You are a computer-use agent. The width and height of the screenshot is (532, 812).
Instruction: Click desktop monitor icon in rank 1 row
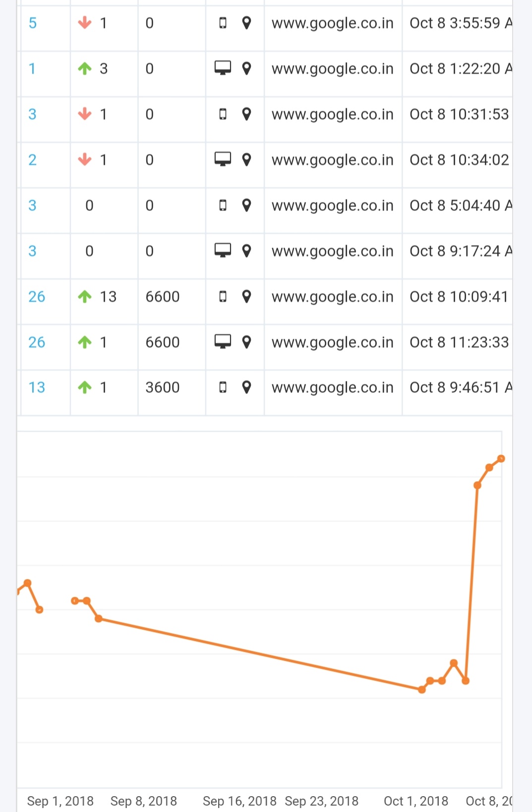coord(223,68)
